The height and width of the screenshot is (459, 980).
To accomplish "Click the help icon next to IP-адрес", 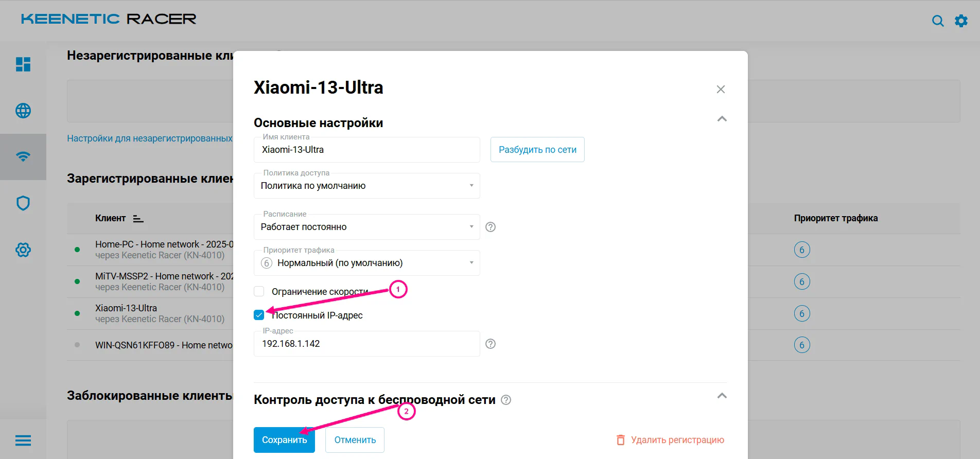I will tap(491, 344).
